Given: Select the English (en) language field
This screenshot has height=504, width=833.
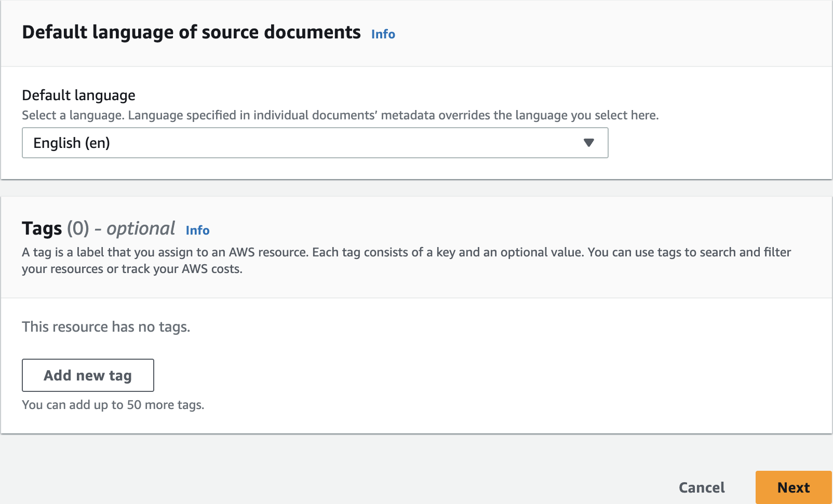Looking at the screenshot, I should pos(315,143).
